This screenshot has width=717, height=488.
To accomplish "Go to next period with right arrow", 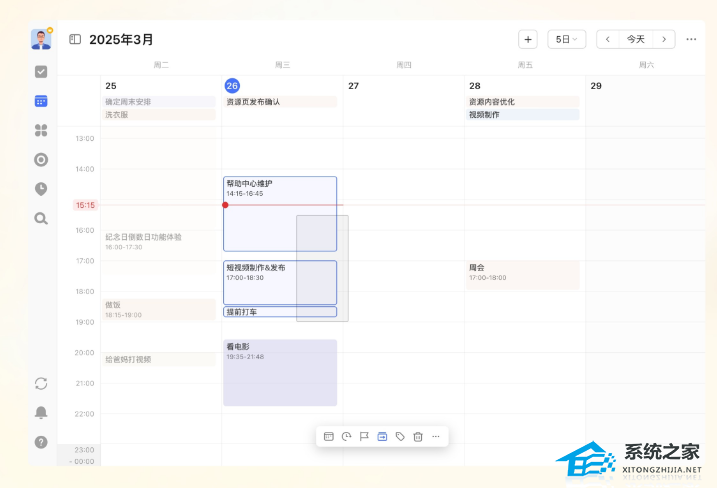I will point(663,39).
